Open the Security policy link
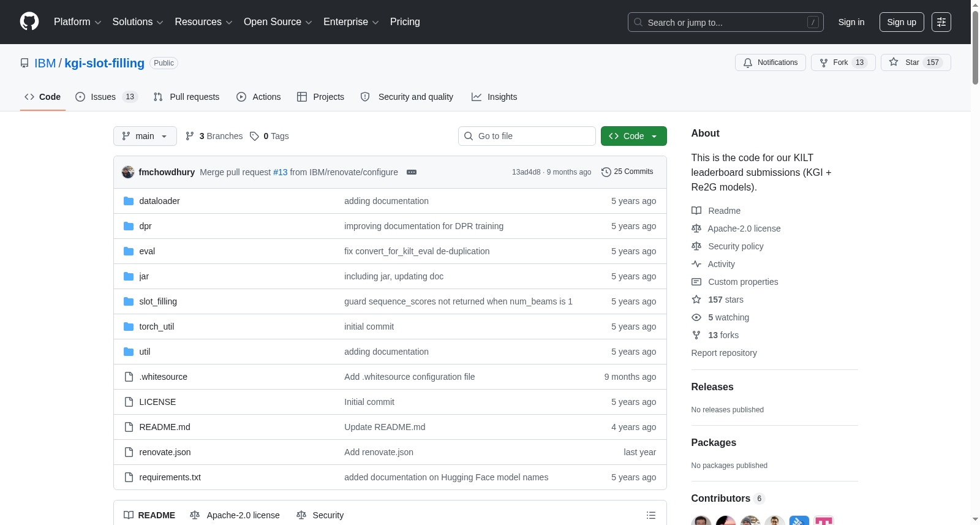This screenshot has width=980, height=525. 736,246
